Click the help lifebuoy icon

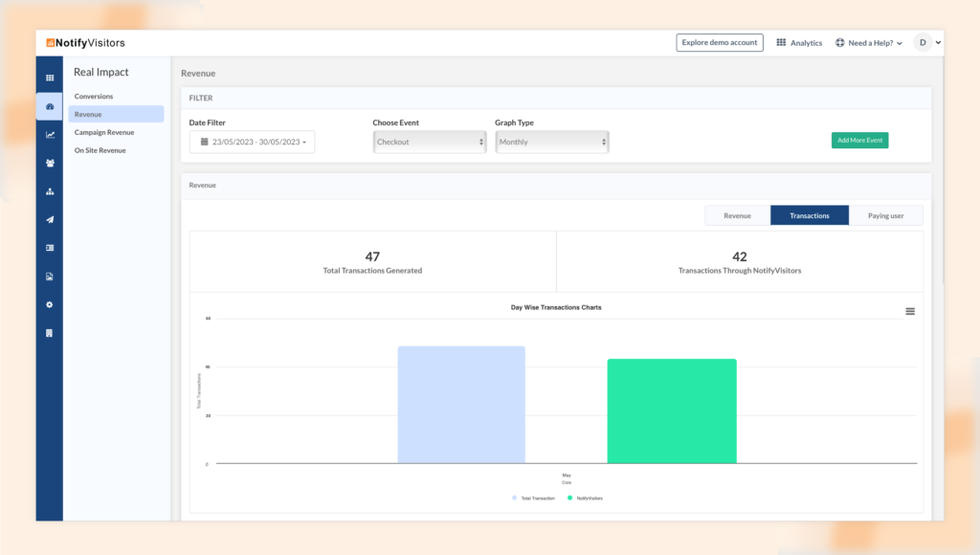[839, 42]
